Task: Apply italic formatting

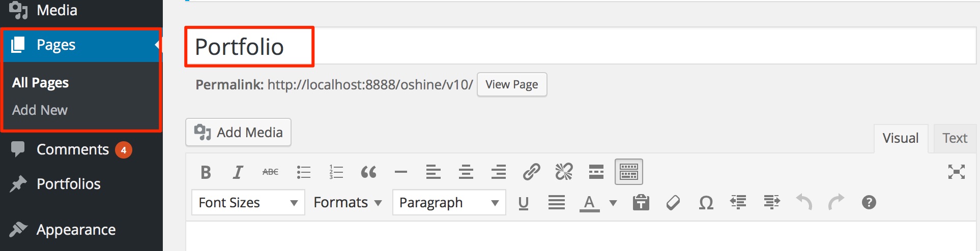Action: [238, 173]
